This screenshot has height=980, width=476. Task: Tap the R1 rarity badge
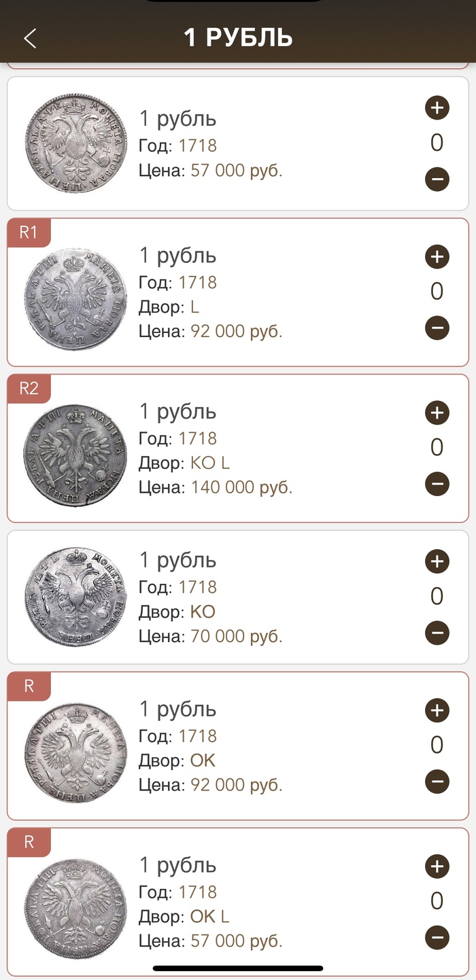click(x=29, y=233)
